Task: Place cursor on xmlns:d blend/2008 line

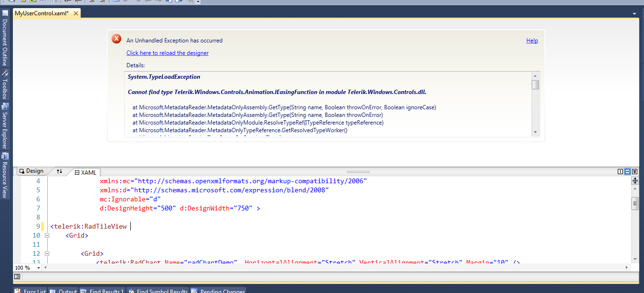Action: tap(214, 190)
